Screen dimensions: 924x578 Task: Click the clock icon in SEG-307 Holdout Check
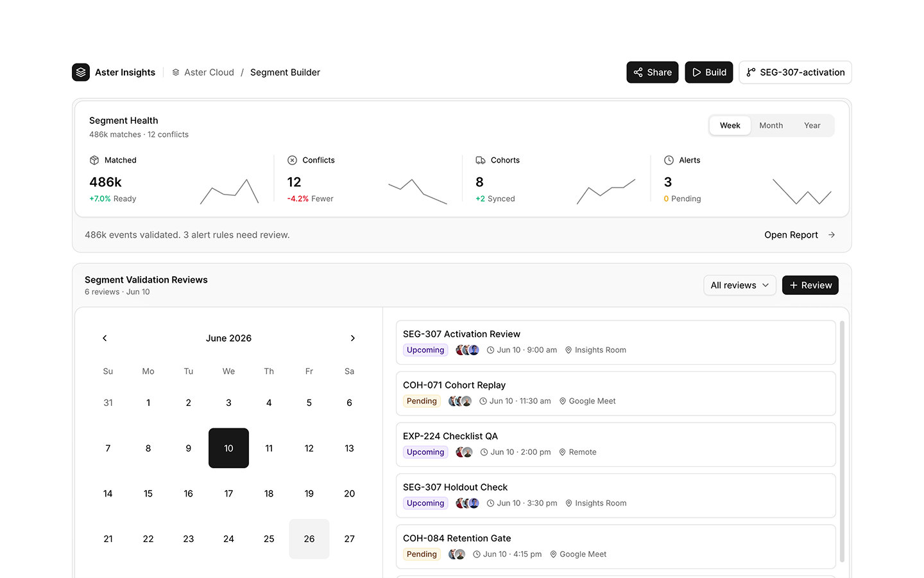(x=490, y=504)
